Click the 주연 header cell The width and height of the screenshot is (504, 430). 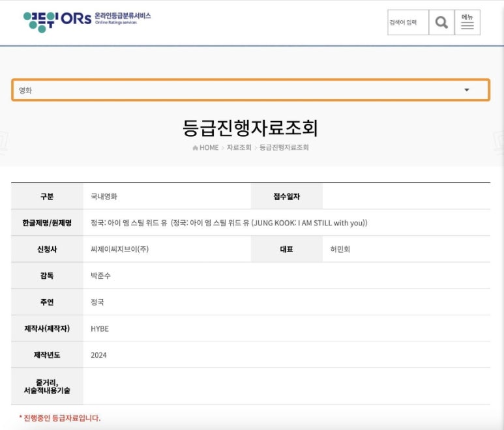pyautogui.click(x=47, y=302)
